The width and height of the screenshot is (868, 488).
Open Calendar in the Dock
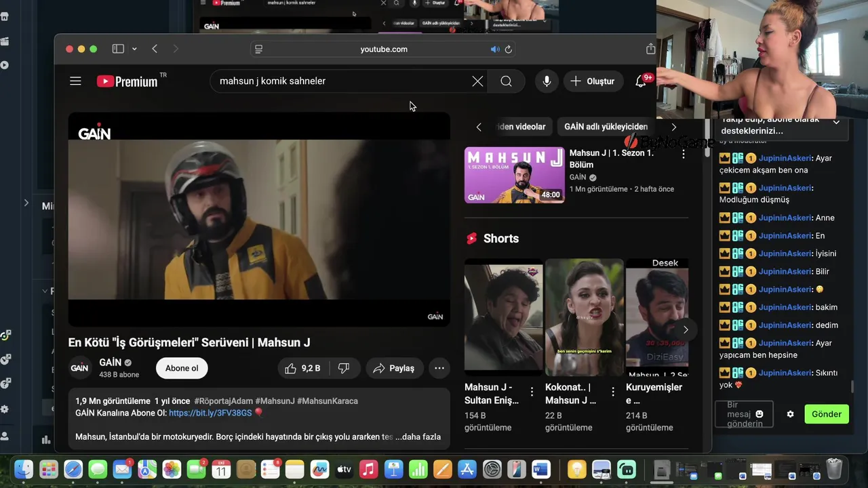(x=221, y=469)
